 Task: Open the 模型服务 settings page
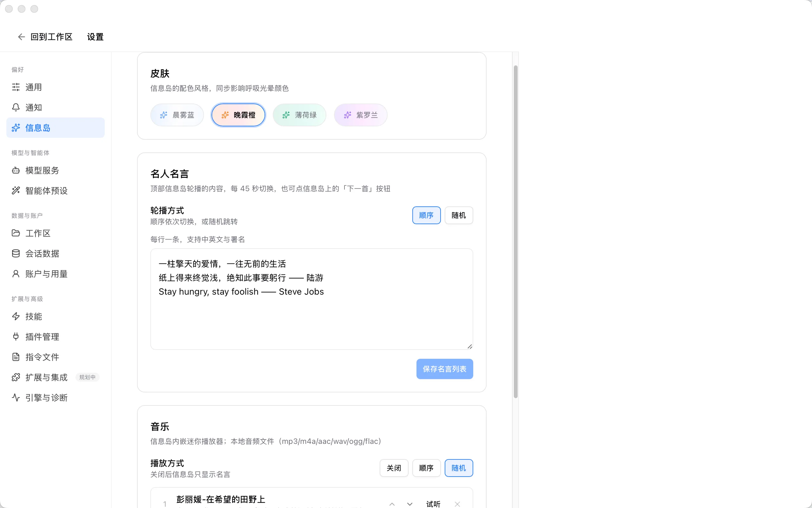(x=56, y=170)
